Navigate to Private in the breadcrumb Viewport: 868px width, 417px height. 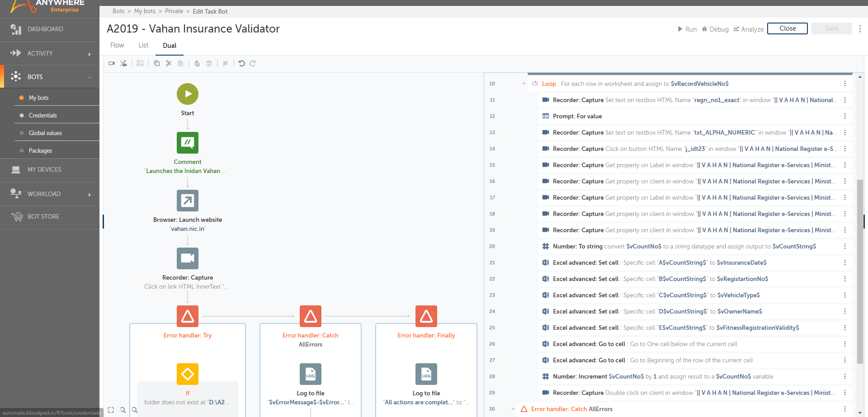(x=174, y=11)
